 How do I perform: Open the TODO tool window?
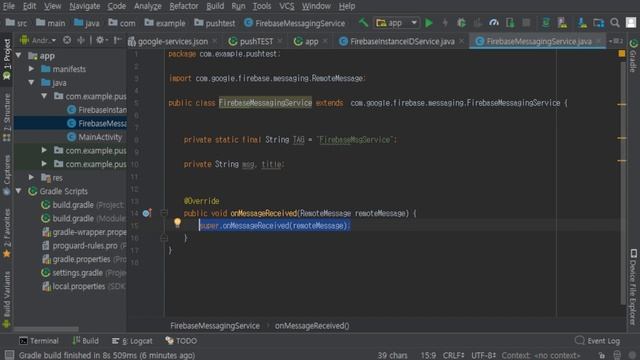coord(181,340)
